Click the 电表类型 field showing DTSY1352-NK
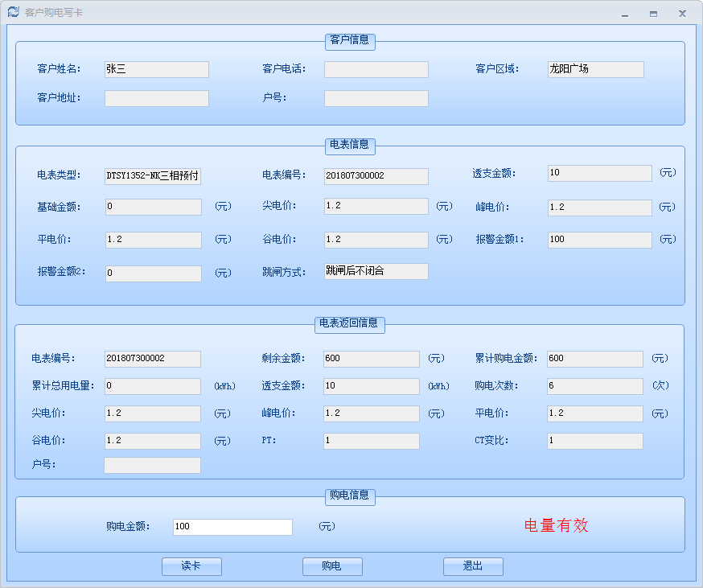703x588 pixels. click(x=153, y=176)
